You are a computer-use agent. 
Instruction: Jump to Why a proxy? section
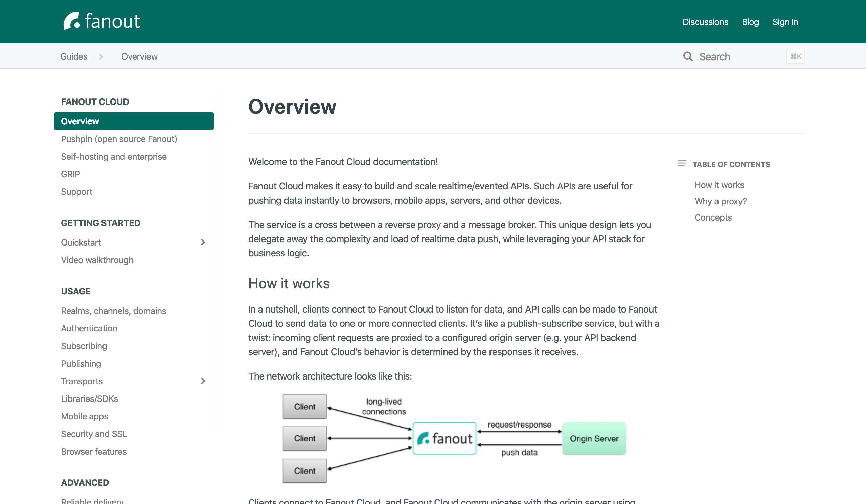[x=721, y=201]
